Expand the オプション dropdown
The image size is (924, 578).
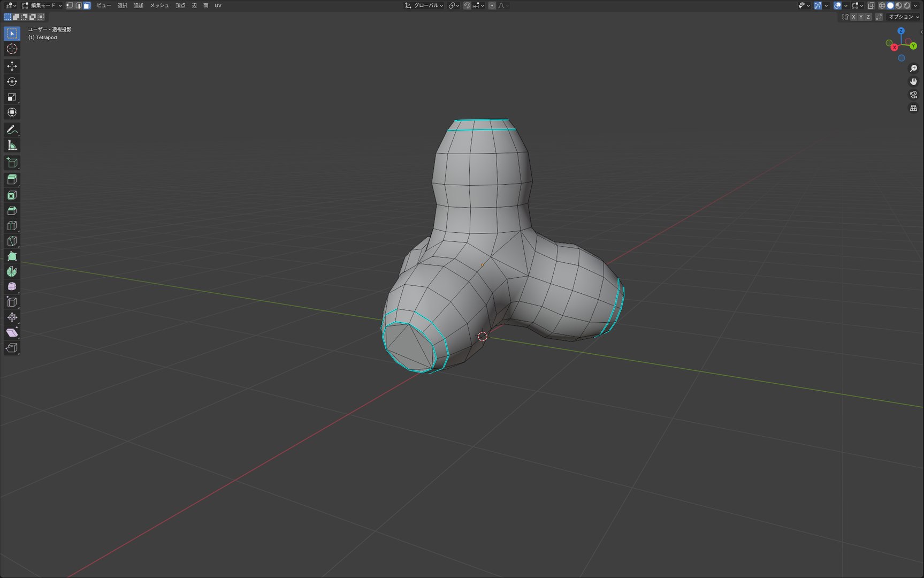coord(904,17)
